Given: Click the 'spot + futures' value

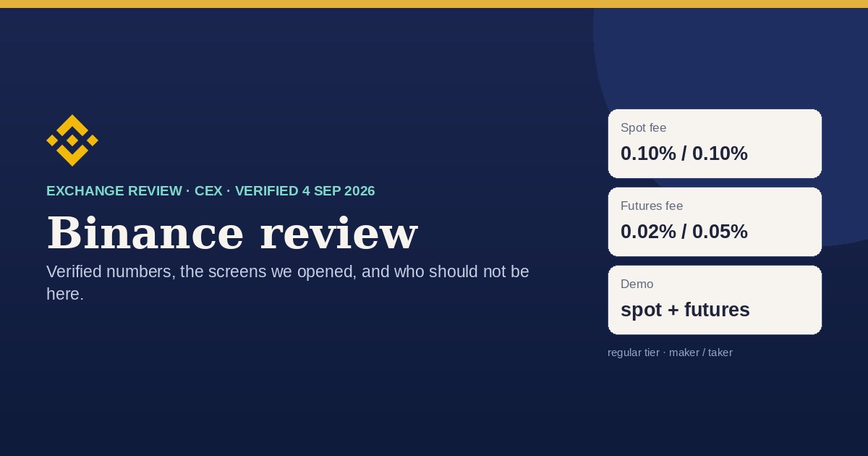Looking at the screenshot, I should 685,310.
